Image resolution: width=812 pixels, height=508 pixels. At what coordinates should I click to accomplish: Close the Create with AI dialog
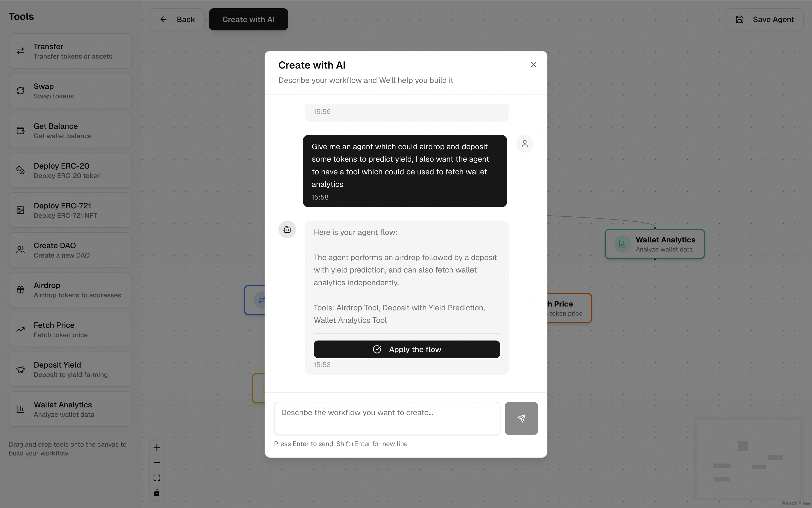pos(533,65)
